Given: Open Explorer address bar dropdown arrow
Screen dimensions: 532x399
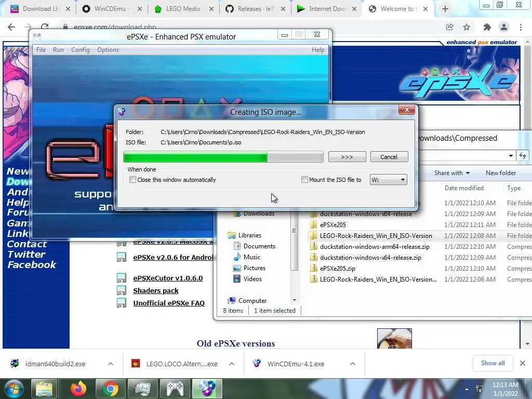Looking at the screenshot, I should tap(511, 156).
